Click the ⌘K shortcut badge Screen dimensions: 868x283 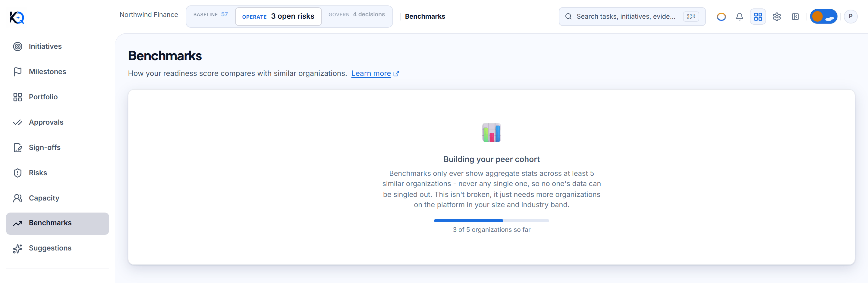click(x=691, y=17)
